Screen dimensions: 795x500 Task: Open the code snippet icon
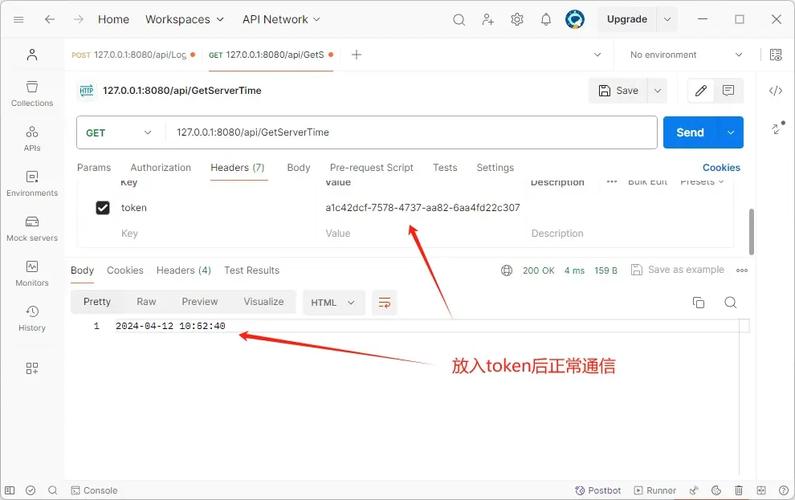[776, 91]
